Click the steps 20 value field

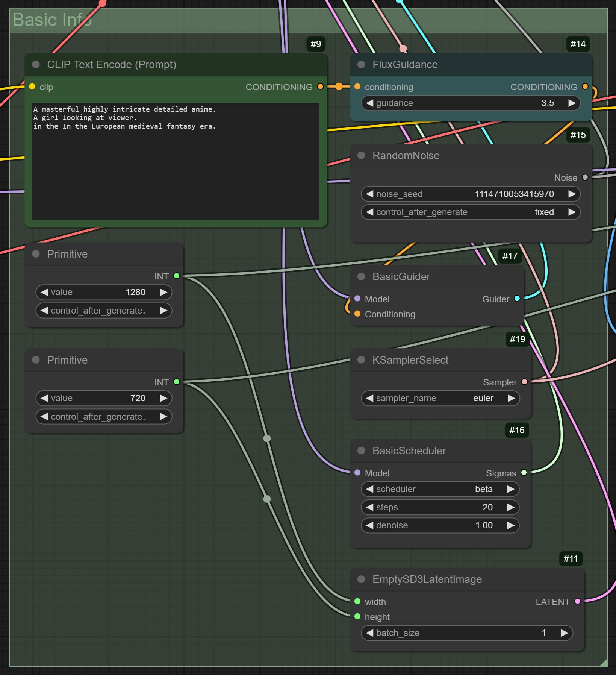(x=440, y=507)
